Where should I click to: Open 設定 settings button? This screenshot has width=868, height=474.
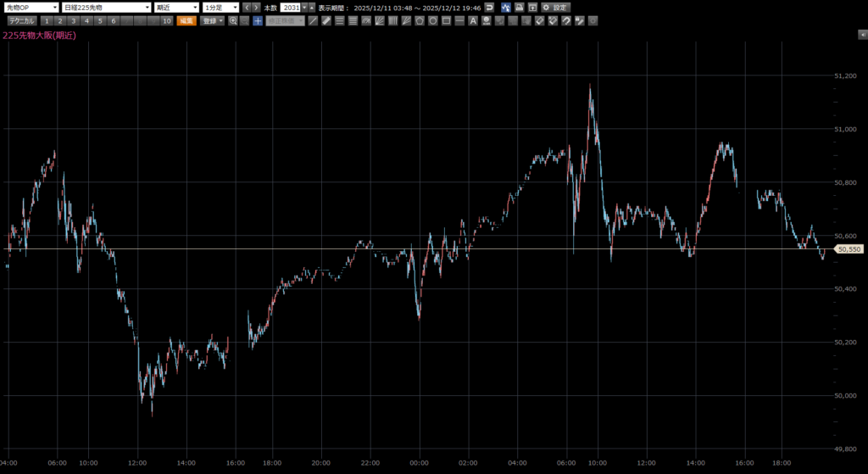point(556,8)
